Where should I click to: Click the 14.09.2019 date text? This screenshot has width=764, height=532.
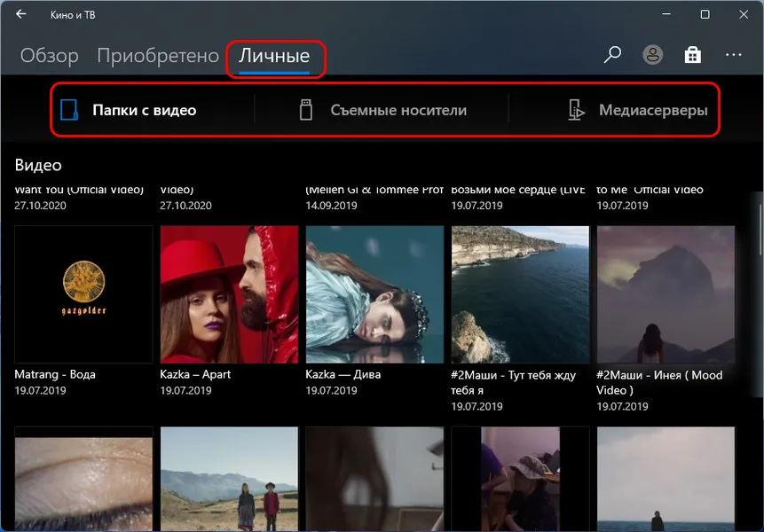click(x=331, y=206)
